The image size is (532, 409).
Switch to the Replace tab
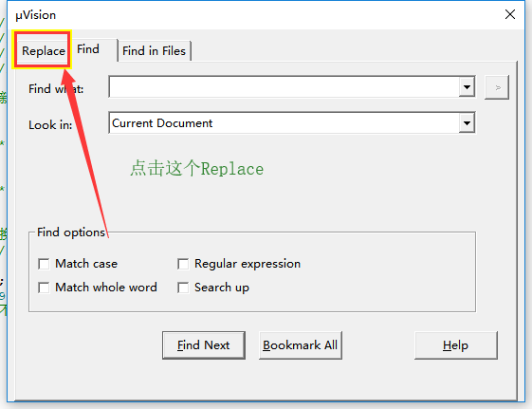click(43, 51)
